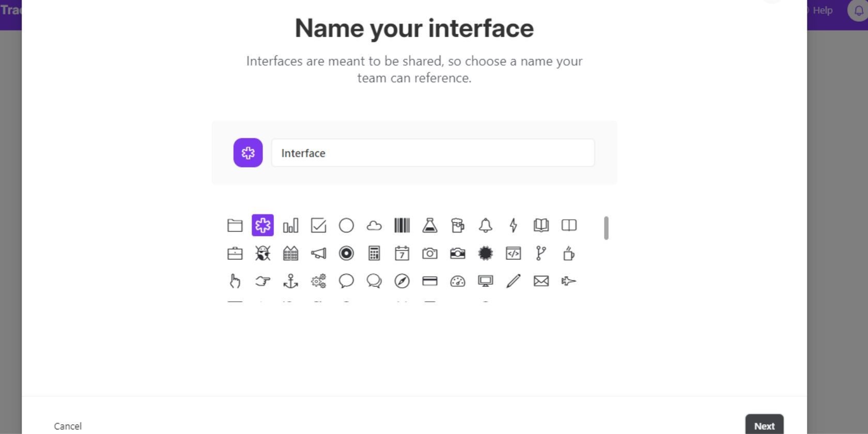868x434 pixels.
Task: Choose the bar chart icon
Action: 291,225
